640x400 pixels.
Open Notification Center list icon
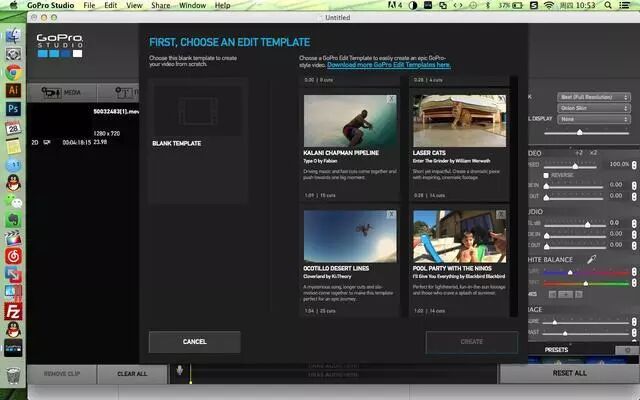624,5
